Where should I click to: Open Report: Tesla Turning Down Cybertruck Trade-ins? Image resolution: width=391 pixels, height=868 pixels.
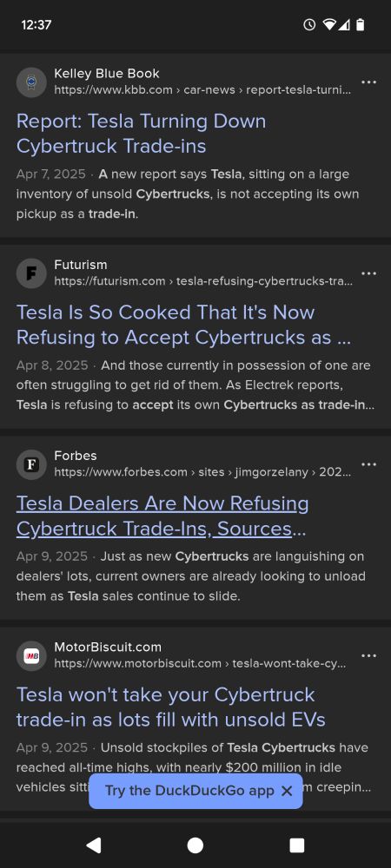coord(142,134)
